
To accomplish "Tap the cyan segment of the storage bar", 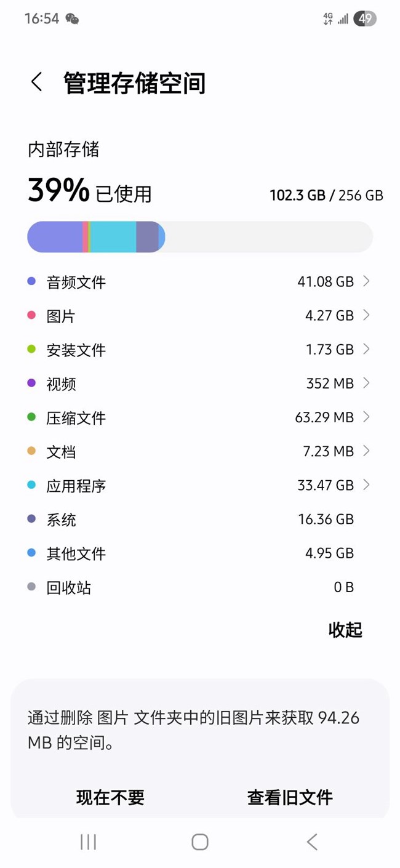I will coord(113,237).
